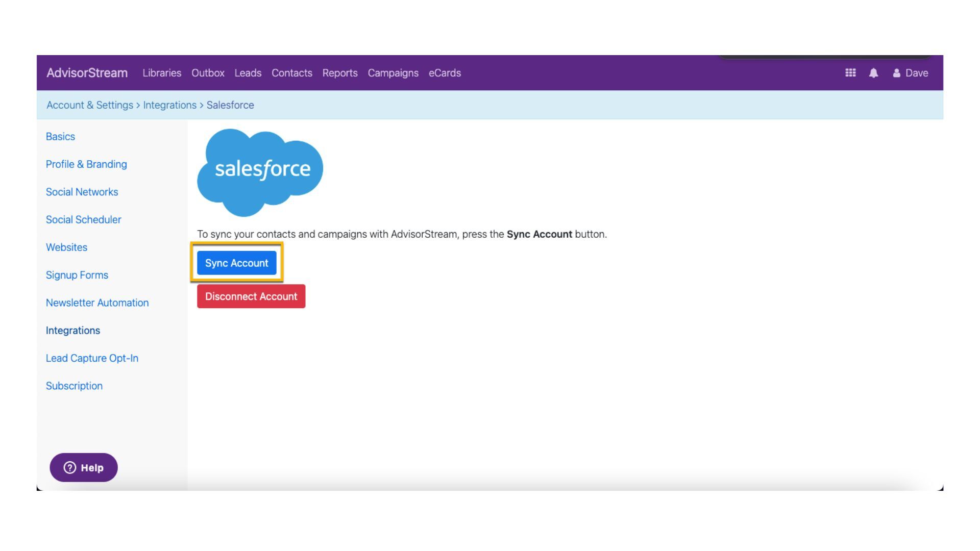Image resolution: width=980 pixels, height=551 pixels.
Task: Open the Subscription settings page
Action: coord(74,386)
